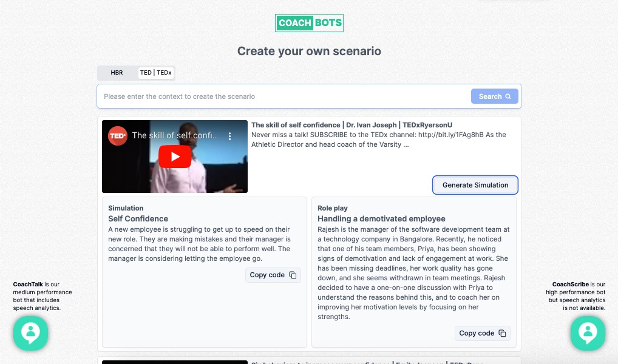The height and width of the screenshot is (364, 618).
Task: Select the Self Confidence simulation heading
Action: pos(138,218)
